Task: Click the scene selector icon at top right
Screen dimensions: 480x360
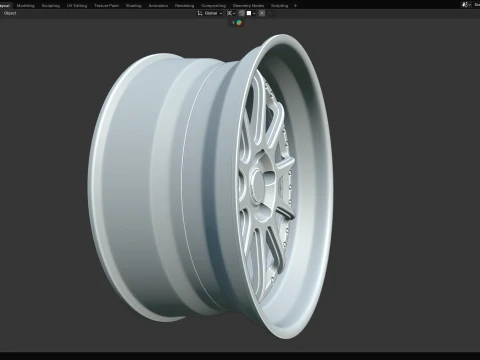Action: click(x=466, y=5)
